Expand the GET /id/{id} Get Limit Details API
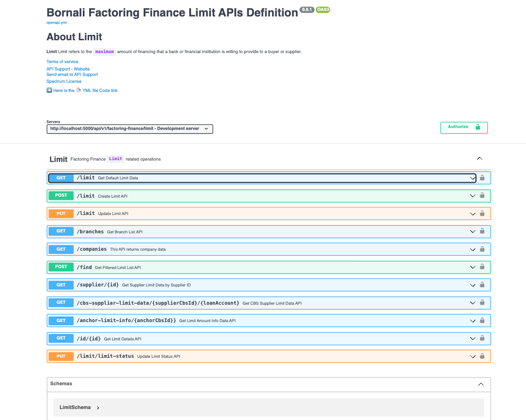Viewport: 526px width, 420px height. (x=472, y=338)
